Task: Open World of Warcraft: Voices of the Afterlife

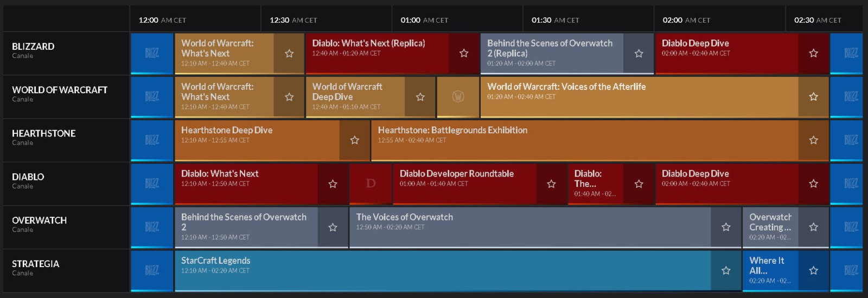Action: (566, 87)
